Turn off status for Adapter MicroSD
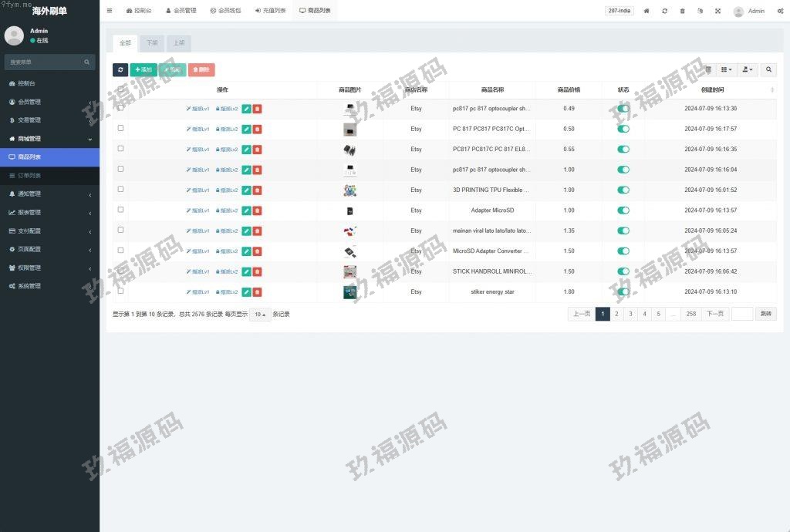Image resolution: width=790 pixels, height=532 pixels. [x=623, y=210]
